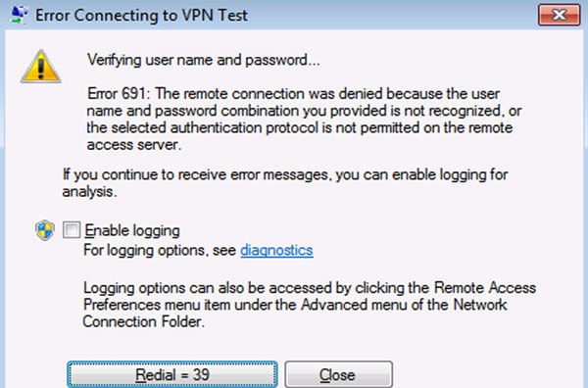Click the UAC shield icon beside Enable logging
This screenshot has width=588, height=388.
pos(45,230)
